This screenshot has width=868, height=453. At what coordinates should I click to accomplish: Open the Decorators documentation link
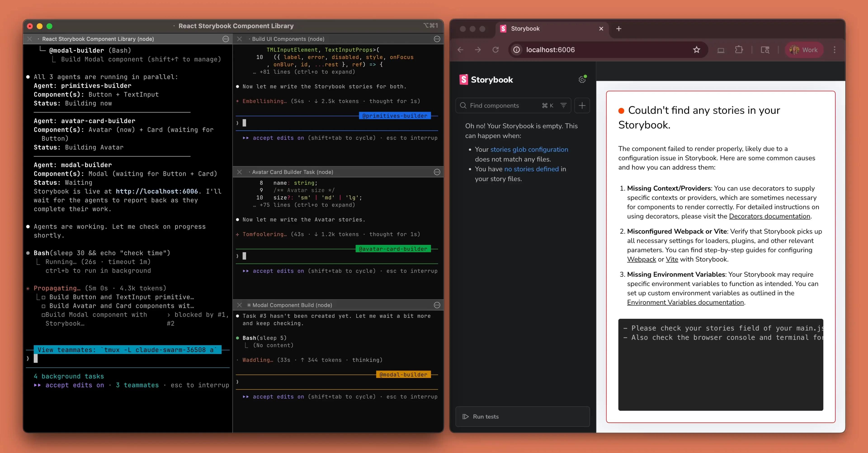click(770, 216)
